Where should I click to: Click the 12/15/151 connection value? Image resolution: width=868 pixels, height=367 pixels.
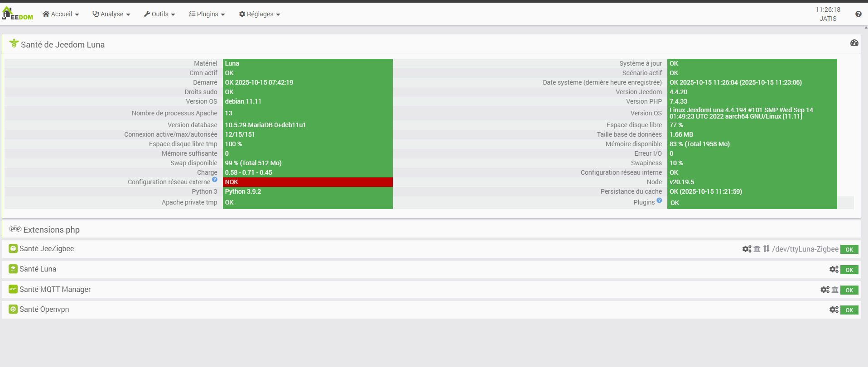pos(240,134)
